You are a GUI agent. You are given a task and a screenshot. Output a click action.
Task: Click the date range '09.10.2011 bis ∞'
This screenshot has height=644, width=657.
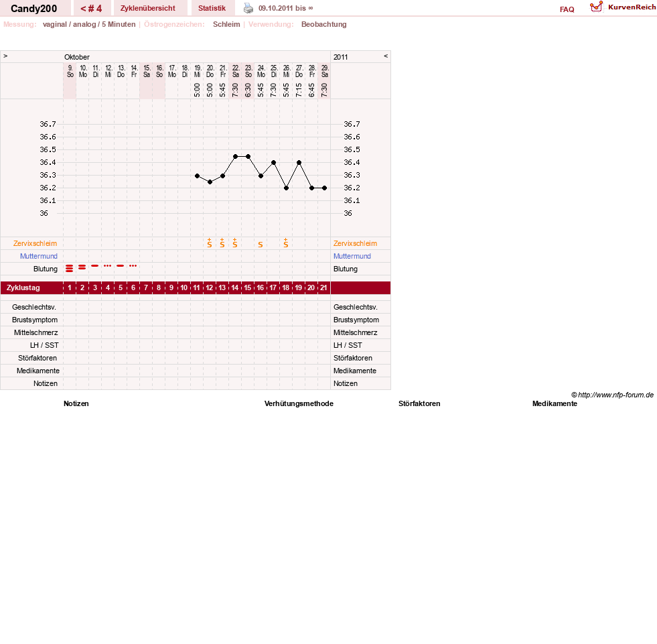286,9
